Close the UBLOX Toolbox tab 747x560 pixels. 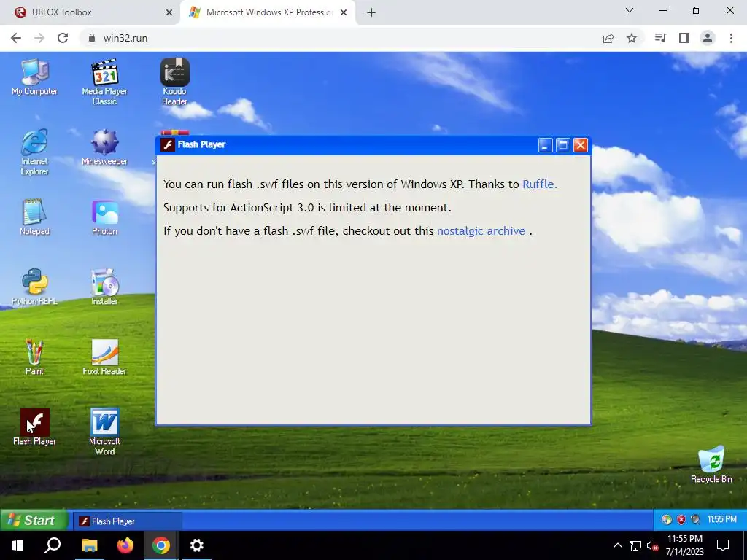click(x=169, y=12)
